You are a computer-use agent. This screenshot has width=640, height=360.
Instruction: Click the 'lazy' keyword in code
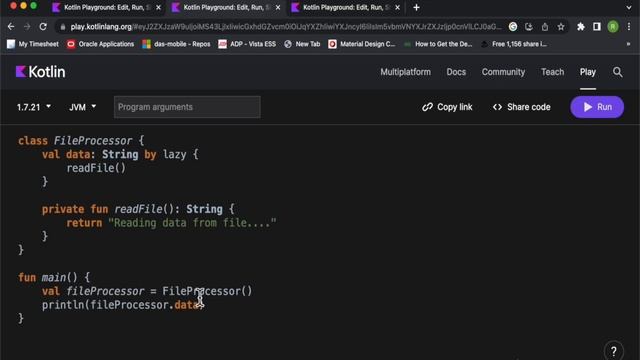(x=174, y=155)
